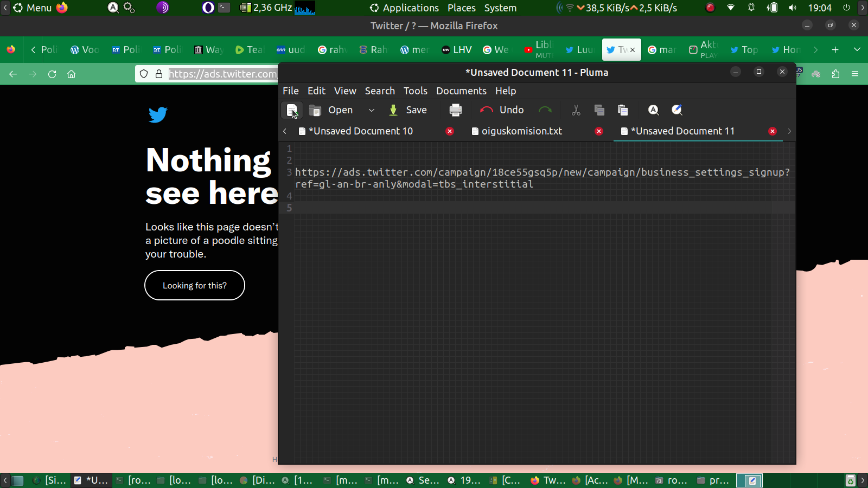868x488 pixels.
Task: Open the Applications menu in the top panel
Action: point(404,8)
